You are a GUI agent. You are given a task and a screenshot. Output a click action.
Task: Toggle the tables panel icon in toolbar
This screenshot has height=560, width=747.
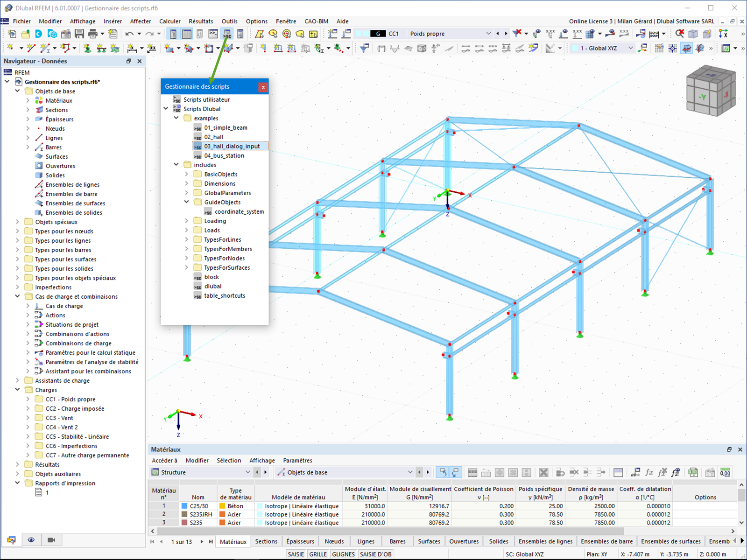click(x=187, y=34)
